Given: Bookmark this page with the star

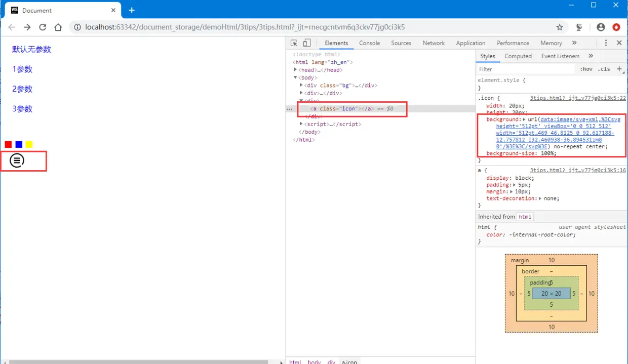Looking at the screenshot, I should 560,27.
